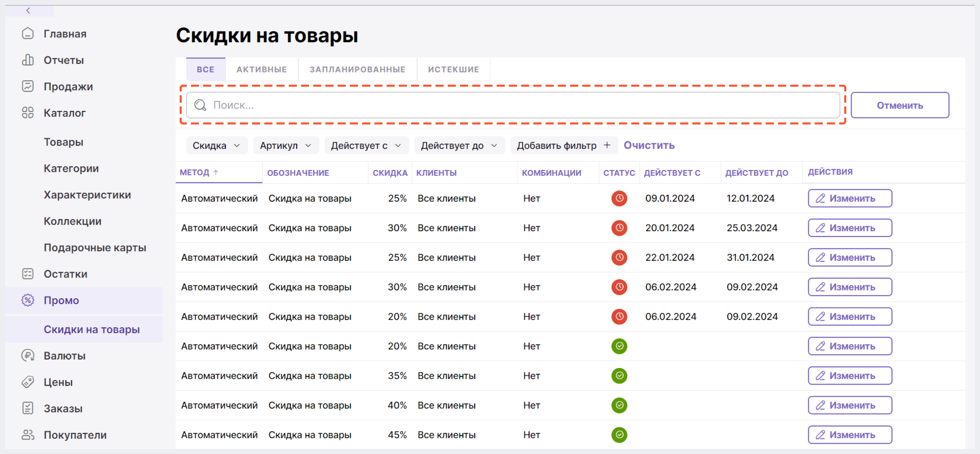
Task: Open Категории in the sidebar
Action: [71, 168]
